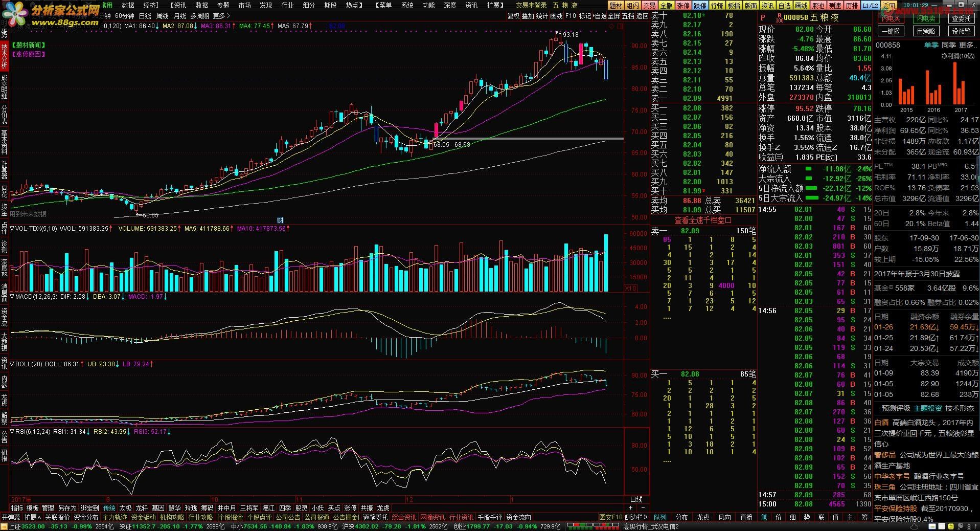Screen dimensions: 980x531
Task: Expand the 更多 period options
Action: 221,16
